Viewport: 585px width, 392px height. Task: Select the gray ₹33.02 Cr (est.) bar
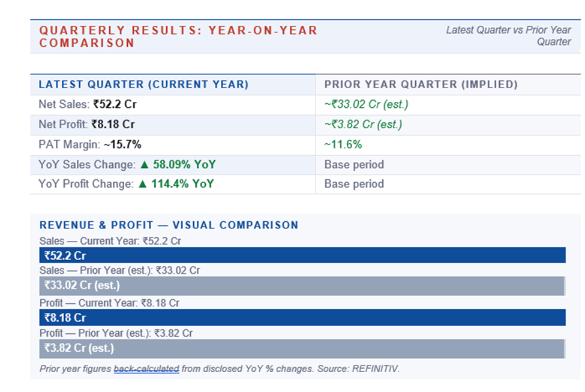pyautogui.click(x=302, y=285)
